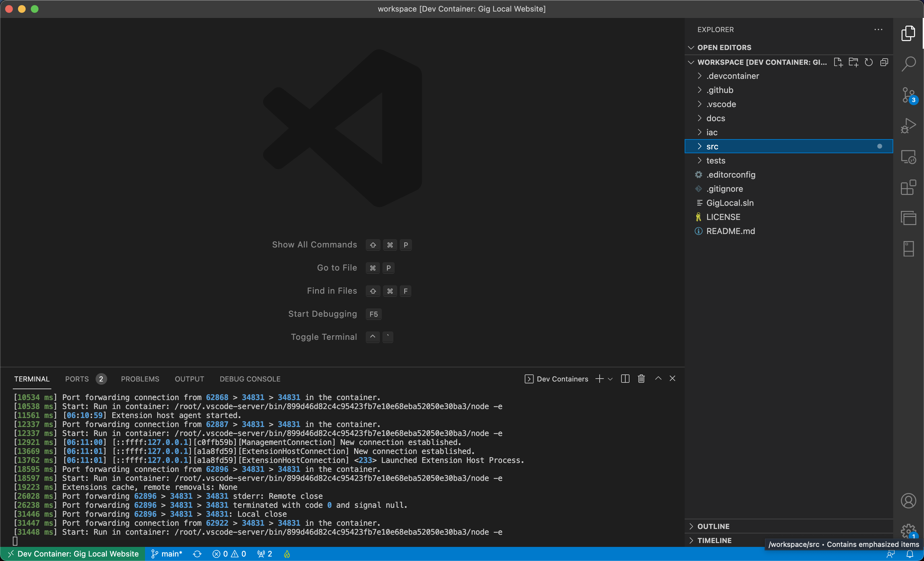924x561 pixels.
Task: Open Explorer views and more actions menu
Action: tap(878, 29)
